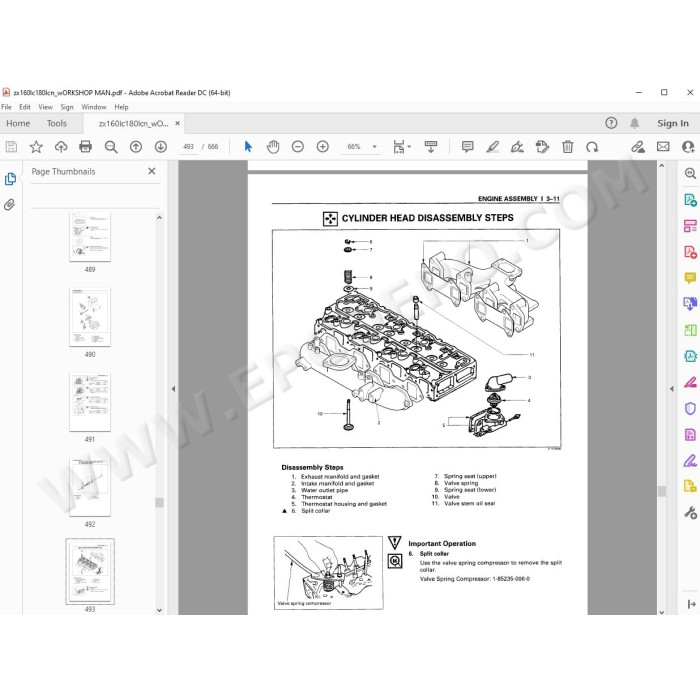700x700 pixels.
Task: Add a sticky note comment
Action: (x=467, y=147)
